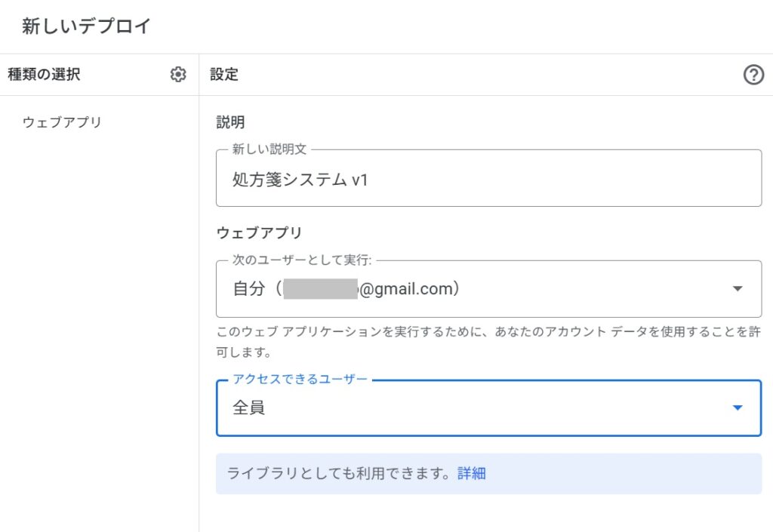The width and height of the screenshot is (773, 532).
Task: Click the 説明 section heading
Action: (230, 122)
